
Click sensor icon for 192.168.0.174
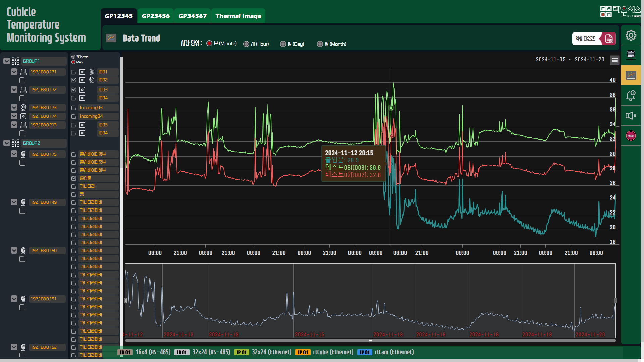23,116
